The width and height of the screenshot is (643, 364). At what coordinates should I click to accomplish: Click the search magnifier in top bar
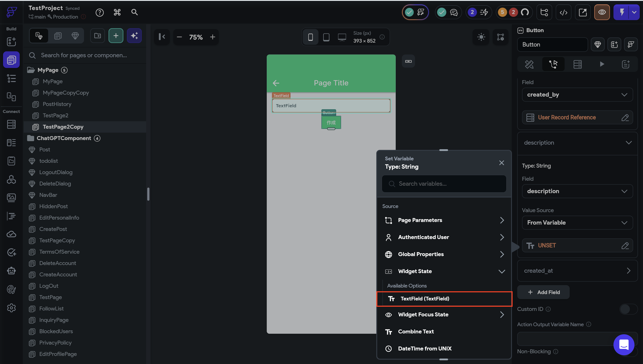tap(134, 12)
